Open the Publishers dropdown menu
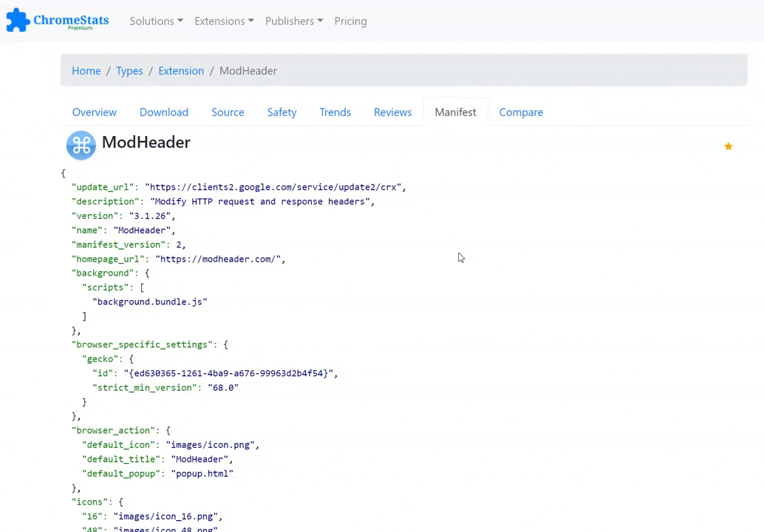This screenshot has height=532, width=764. click(x=294, y=21)
